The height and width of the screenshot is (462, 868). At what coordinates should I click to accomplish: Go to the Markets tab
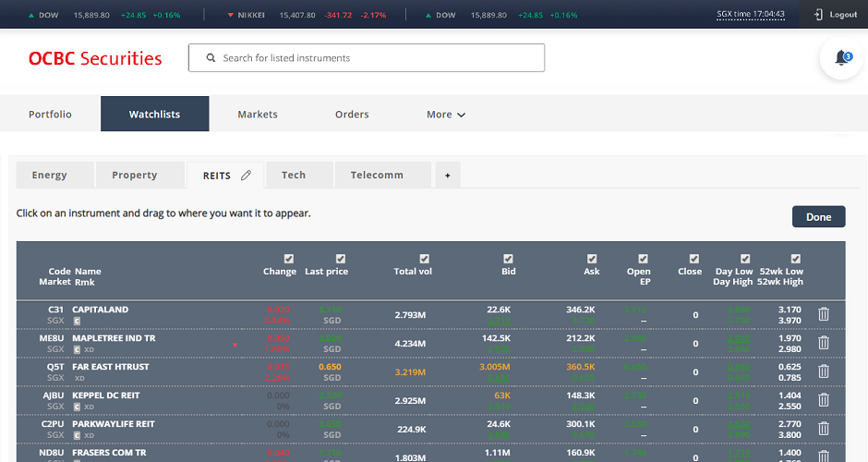258,115
